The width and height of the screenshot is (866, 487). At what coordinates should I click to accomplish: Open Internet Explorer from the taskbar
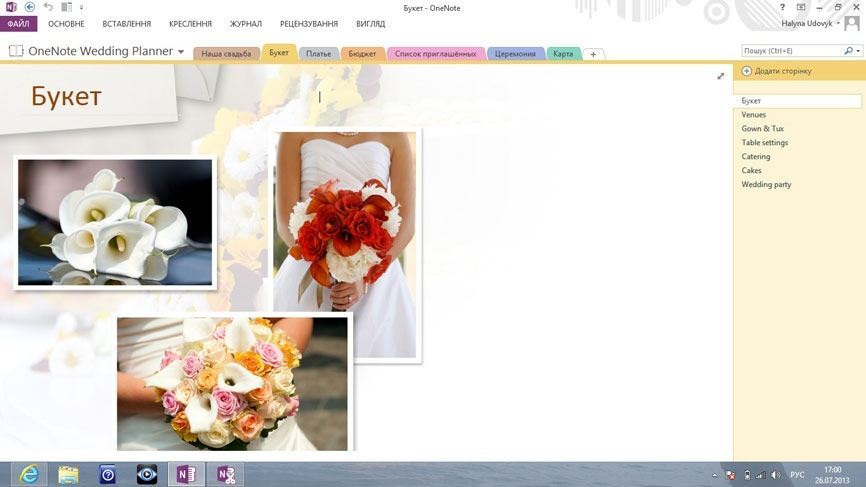point(29,474)
